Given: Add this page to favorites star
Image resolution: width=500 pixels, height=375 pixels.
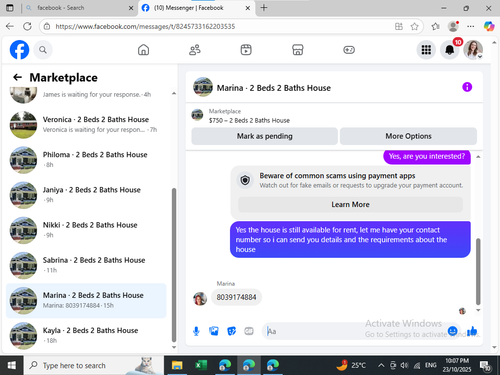Looking at the screenshot, I should [414, 26].
